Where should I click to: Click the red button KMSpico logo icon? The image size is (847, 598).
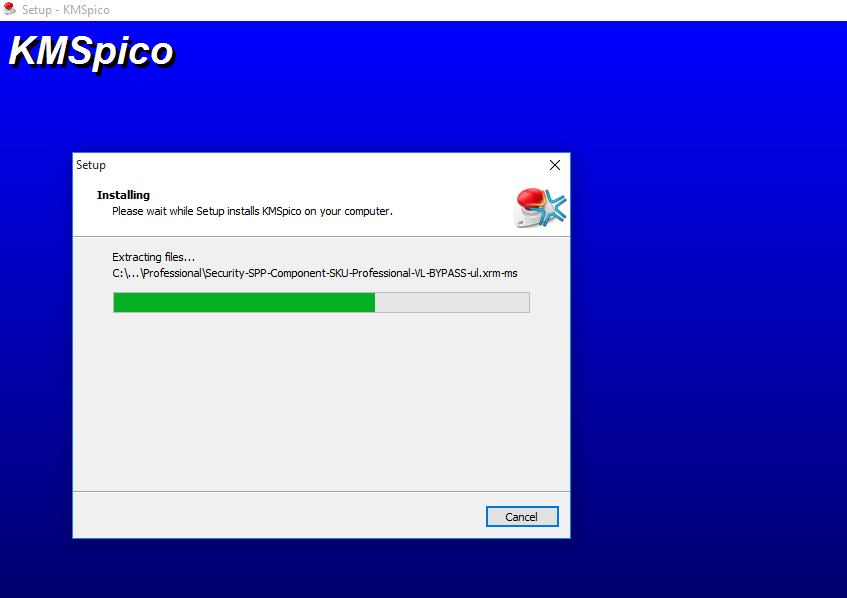(x=540, y=207)
